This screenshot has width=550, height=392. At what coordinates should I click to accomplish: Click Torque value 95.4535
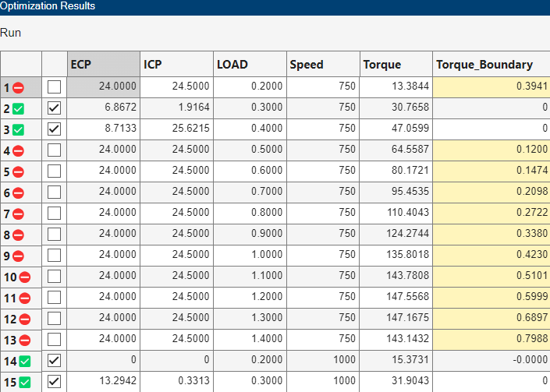click(x=410, y=191)
